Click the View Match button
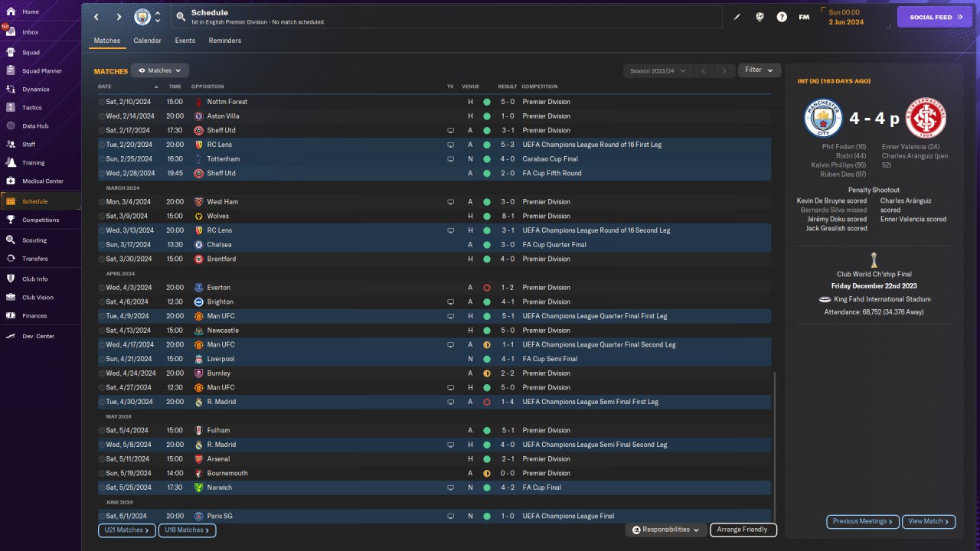This screenshot has height=551, width=980. click(x=929, y=521)
